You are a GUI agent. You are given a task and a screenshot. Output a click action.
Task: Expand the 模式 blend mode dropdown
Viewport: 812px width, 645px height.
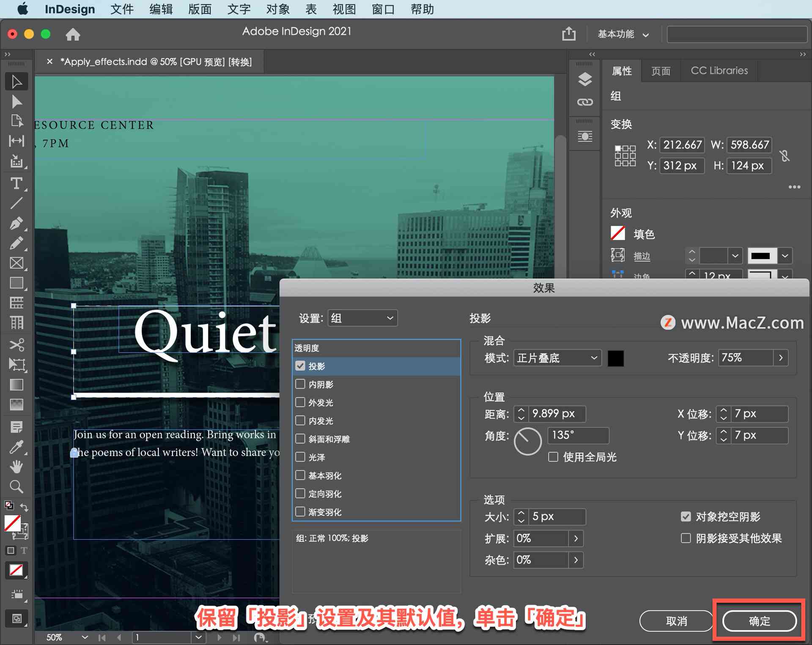coord(557,358)
